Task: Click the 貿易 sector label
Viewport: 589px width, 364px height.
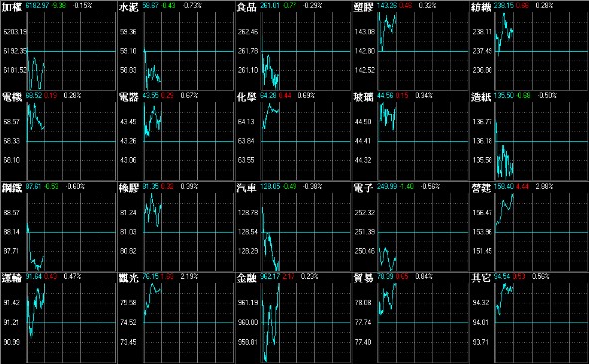Action: pyautogui.click(x=363, y=278)
